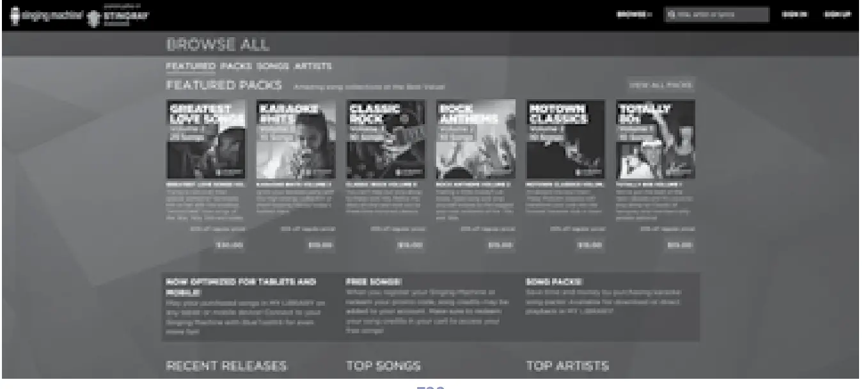
Task: Click the Recent Releases section heading
Action: 226,366
